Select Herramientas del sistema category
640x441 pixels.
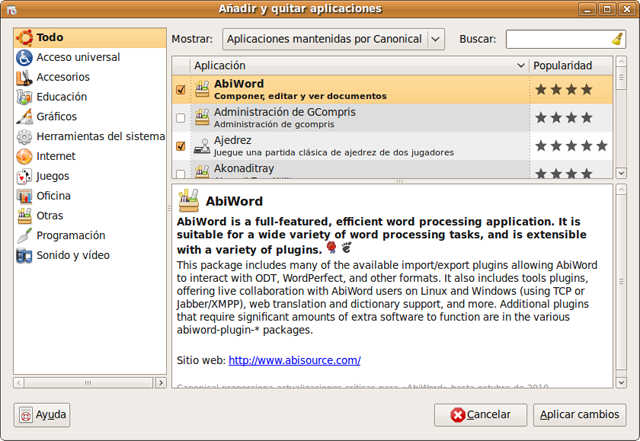coord(100,136)
